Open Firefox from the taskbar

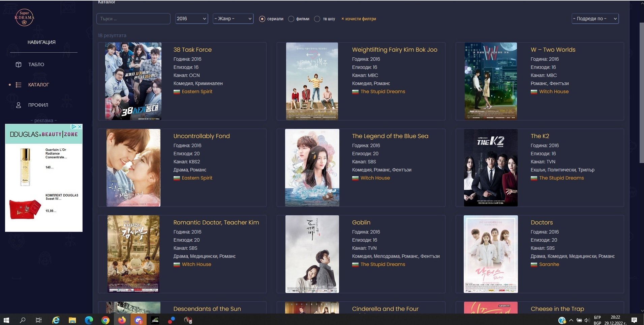[x=122, y=320]
